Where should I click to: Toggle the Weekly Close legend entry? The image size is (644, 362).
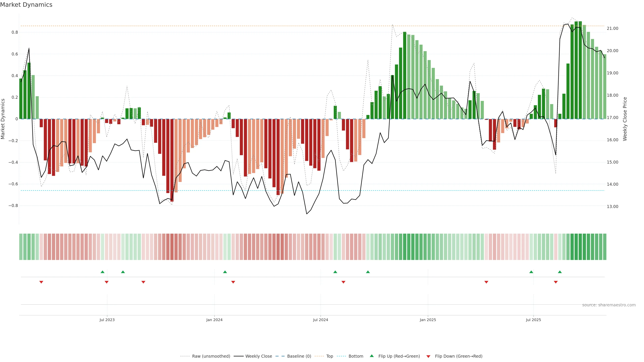click(258, 356)
